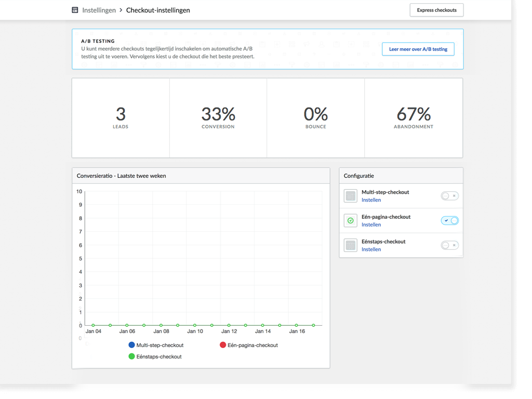
Task: Click the Eénstaps-checkout layout icon
Action: pos(351,245)
